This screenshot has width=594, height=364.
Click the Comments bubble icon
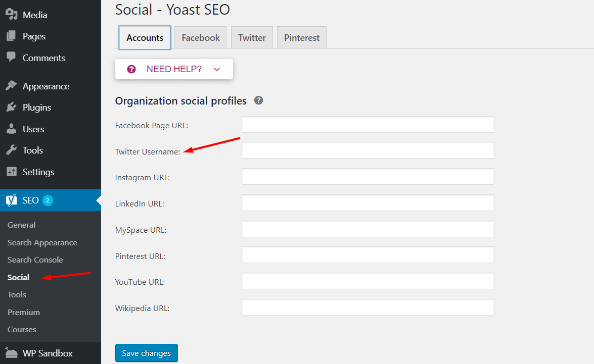coord(11,58)
